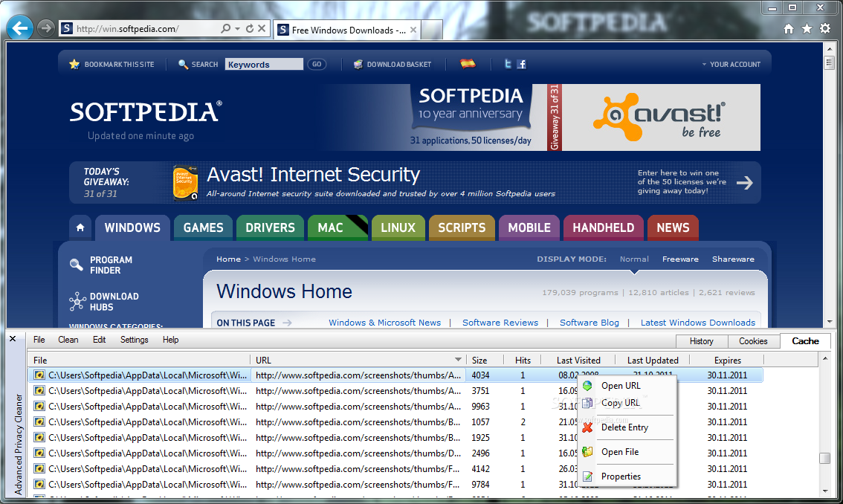Screen dimensions: 843x504
Task: Sort by the Last Visited column header
Action: 578,361
